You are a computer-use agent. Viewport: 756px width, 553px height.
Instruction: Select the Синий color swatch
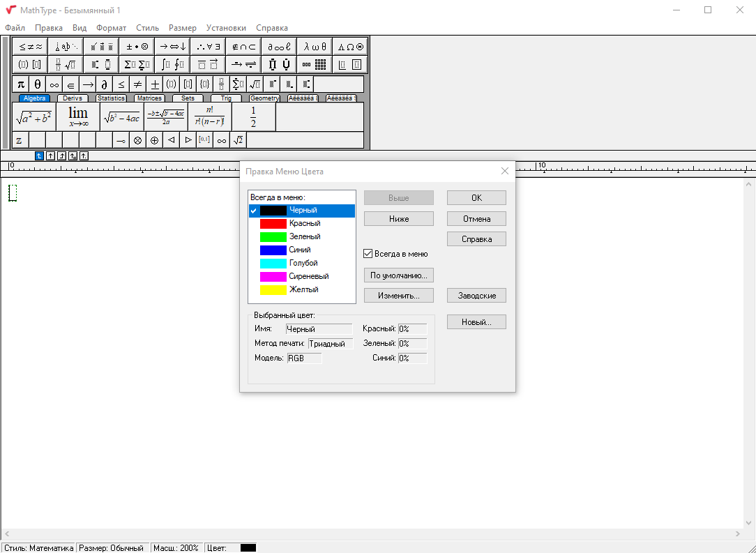coord(273,250)
